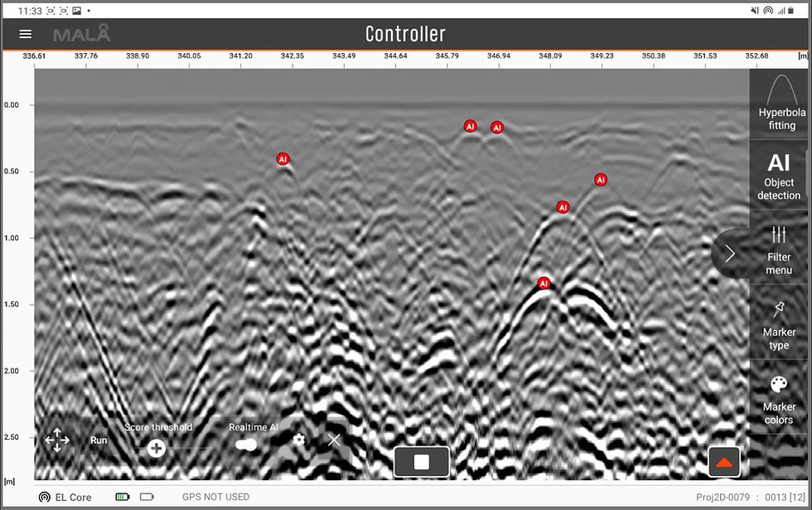The image size is (812, 510).
Task: Select deepest AI marker near 1.35 m
Action: (x=544, y=283)
